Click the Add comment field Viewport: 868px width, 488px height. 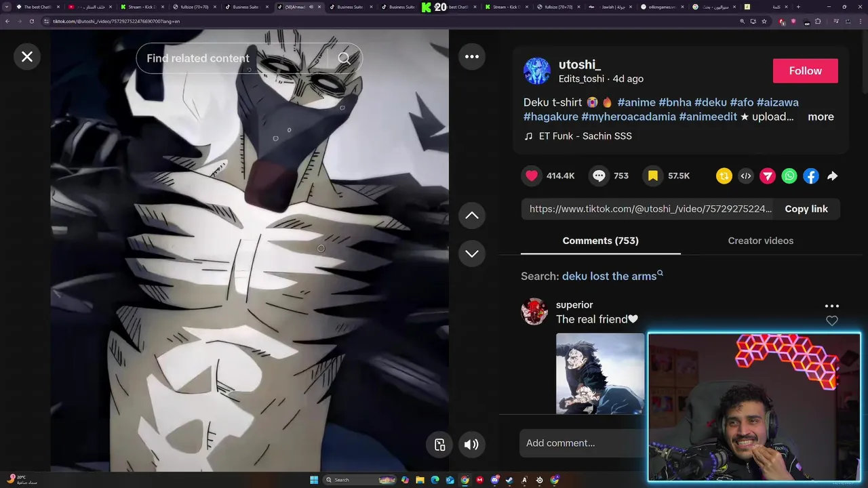583,443
